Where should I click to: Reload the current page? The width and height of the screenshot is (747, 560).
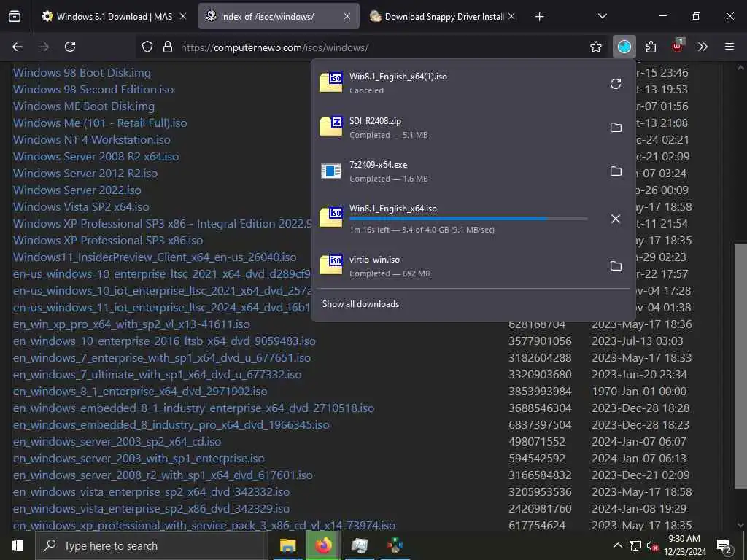coord(70,47)
